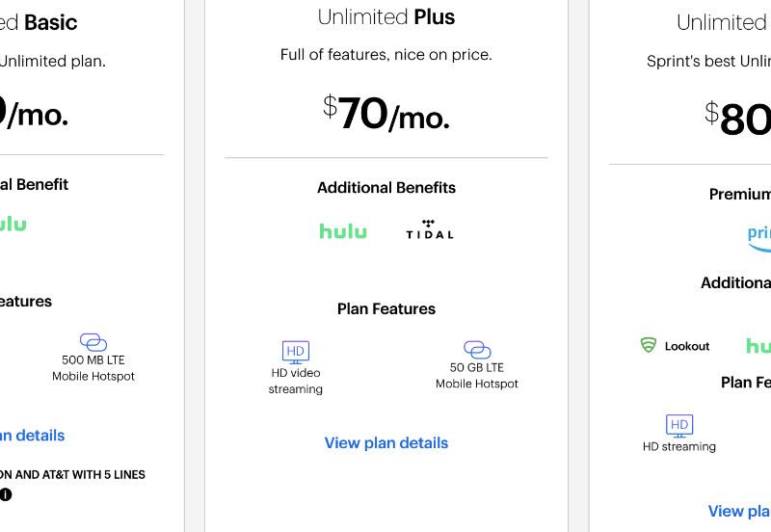Click the info icon below AT&T comparison text
771x532 pixels.
[x=6, y=494]
